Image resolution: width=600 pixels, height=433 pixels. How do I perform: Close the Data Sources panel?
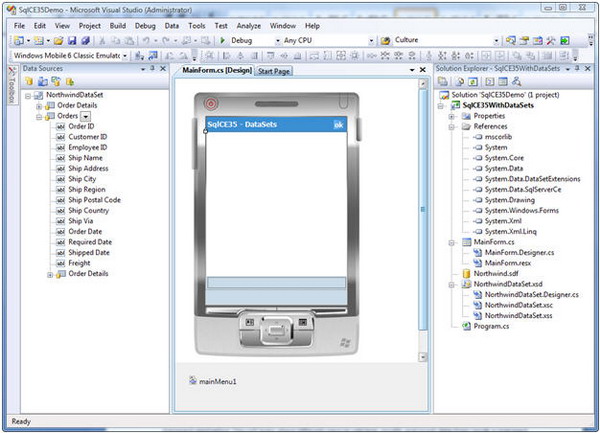(x=163, y=68)
